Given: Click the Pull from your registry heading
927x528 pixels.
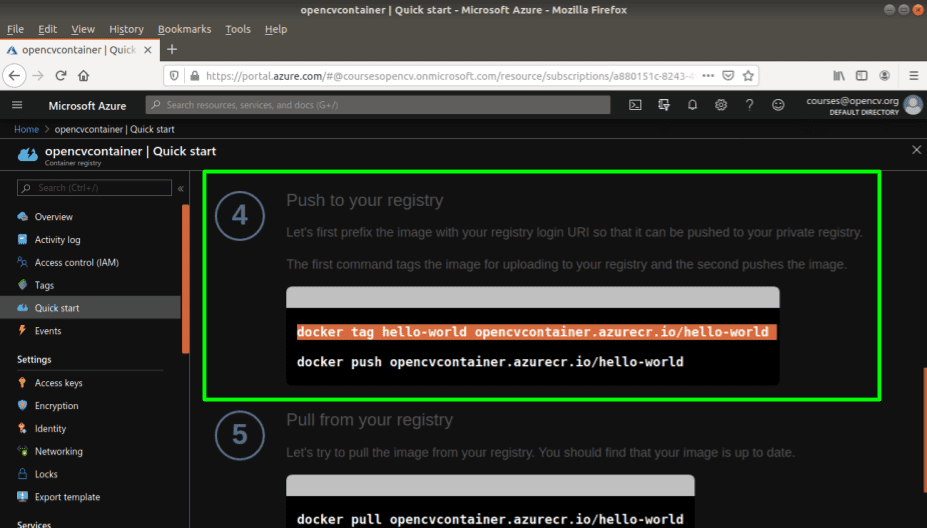Looking at the screenshot, I should pos(369,420).
